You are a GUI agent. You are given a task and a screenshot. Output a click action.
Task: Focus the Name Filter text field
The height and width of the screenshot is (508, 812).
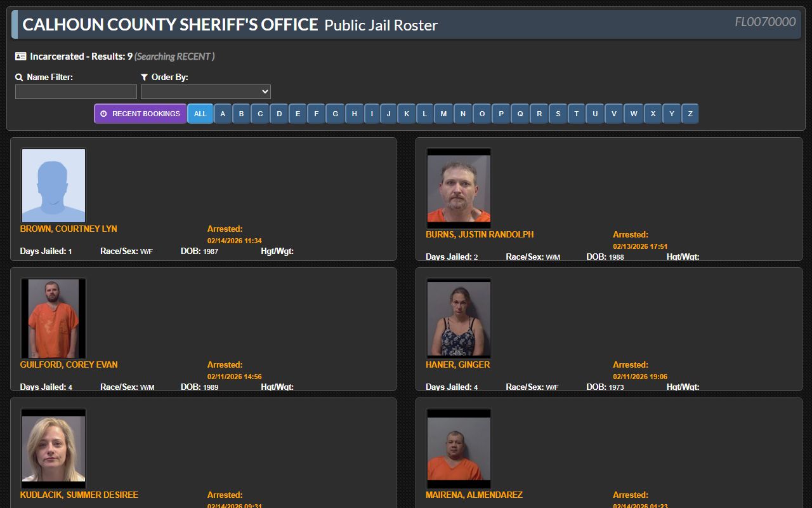pos(76,92)
